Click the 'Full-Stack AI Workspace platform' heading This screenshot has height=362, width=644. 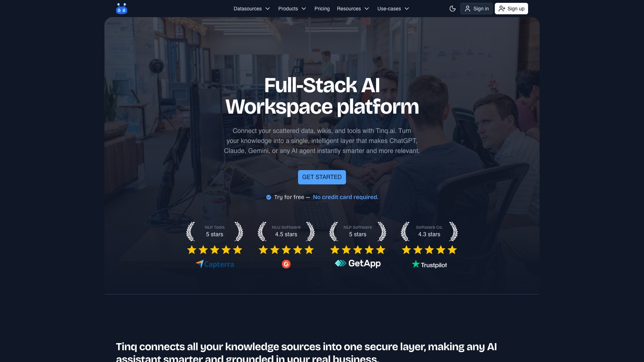point(322,96)
